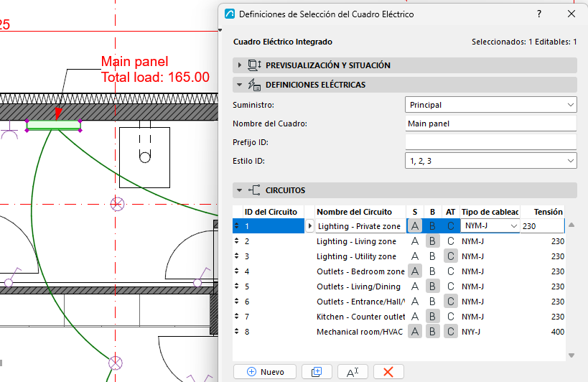The width and height of the screenshot is (588, 382).
Task: Click in the Nombre del Cuadro field
Action: 491,124
